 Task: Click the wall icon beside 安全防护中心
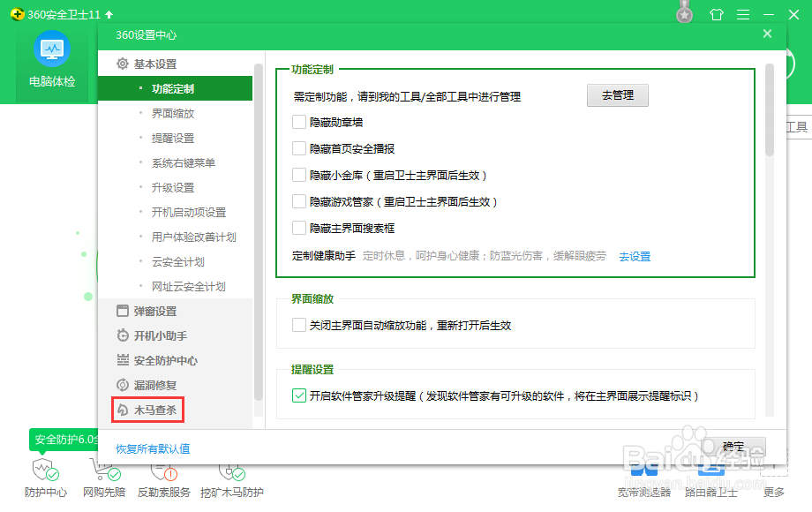(123, 360)
